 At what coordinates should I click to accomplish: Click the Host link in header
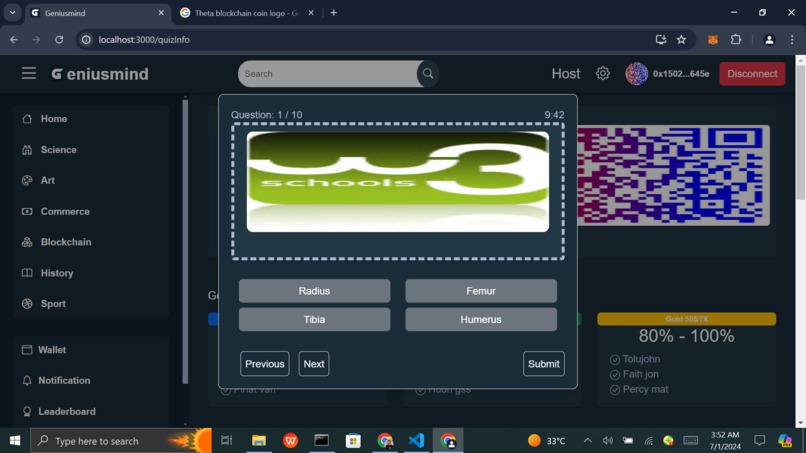pos(565,74)
